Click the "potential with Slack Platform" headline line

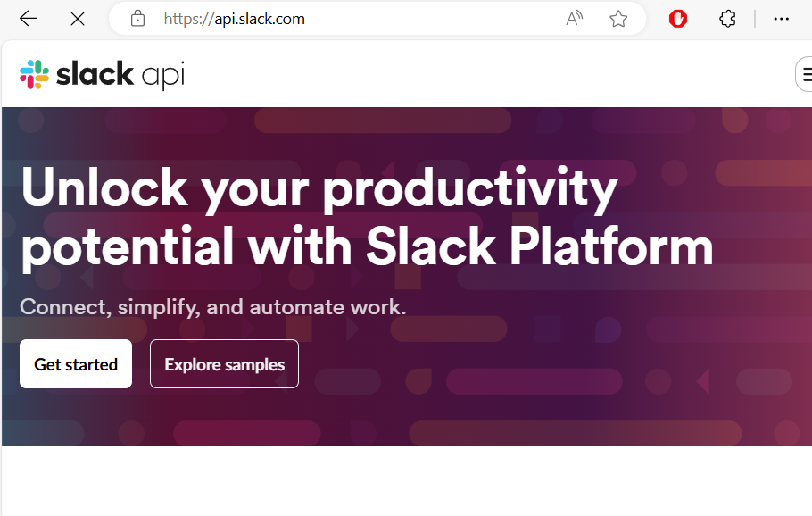367,247
